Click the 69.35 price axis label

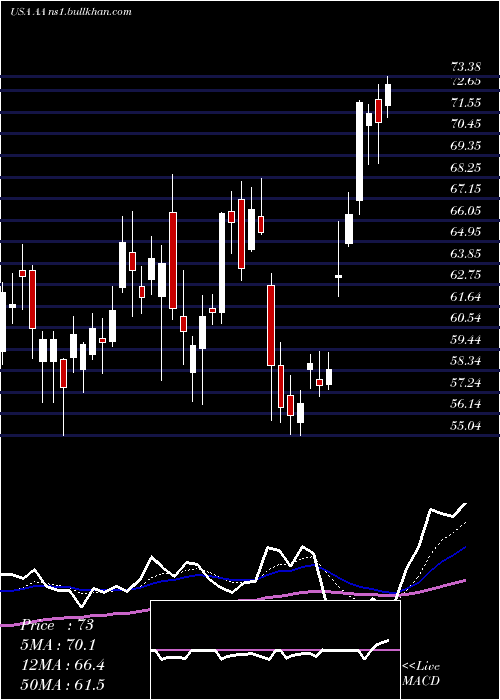click(466, 146)
